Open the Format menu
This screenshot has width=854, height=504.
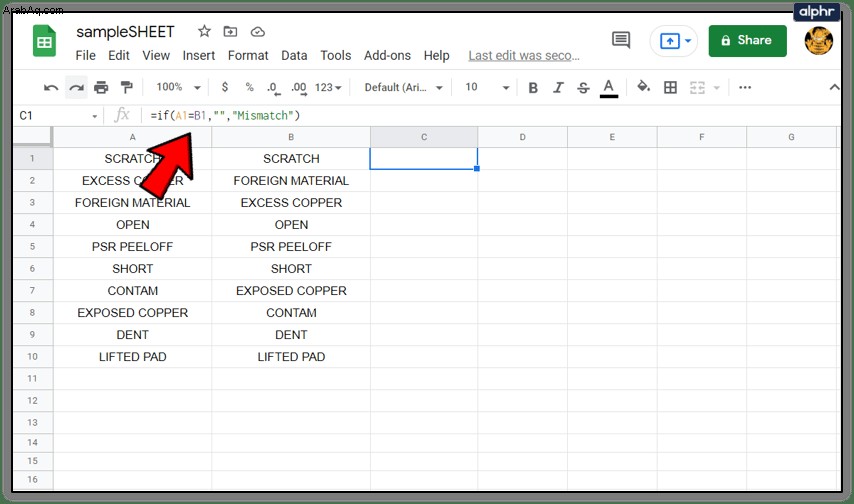248,56
